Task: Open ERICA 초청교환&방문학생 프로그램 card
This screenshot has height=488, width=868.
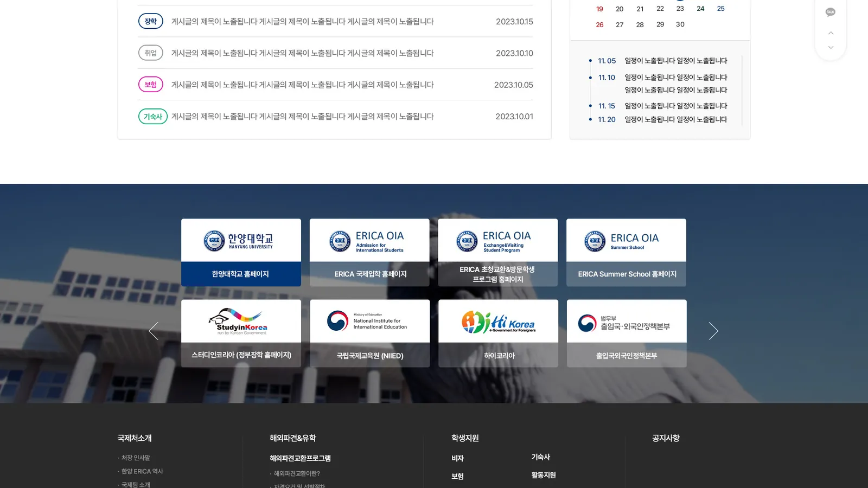Action: pos(497,252)
